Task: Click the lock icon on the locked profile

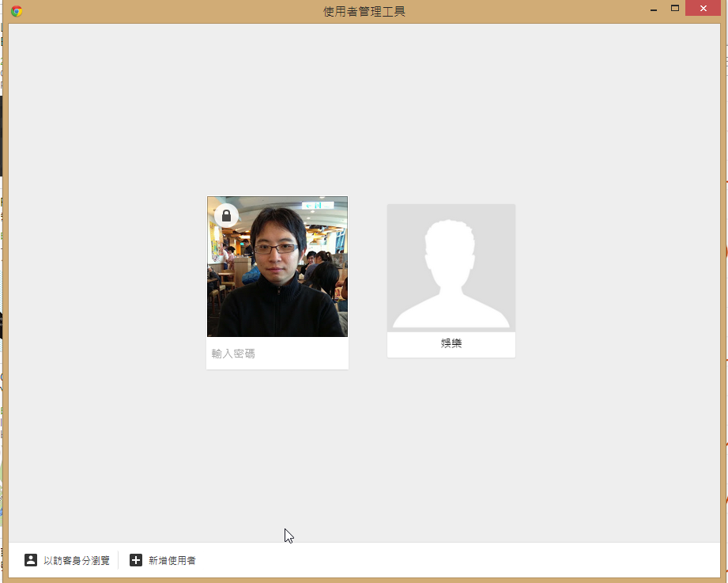Action: click(227, 215)
